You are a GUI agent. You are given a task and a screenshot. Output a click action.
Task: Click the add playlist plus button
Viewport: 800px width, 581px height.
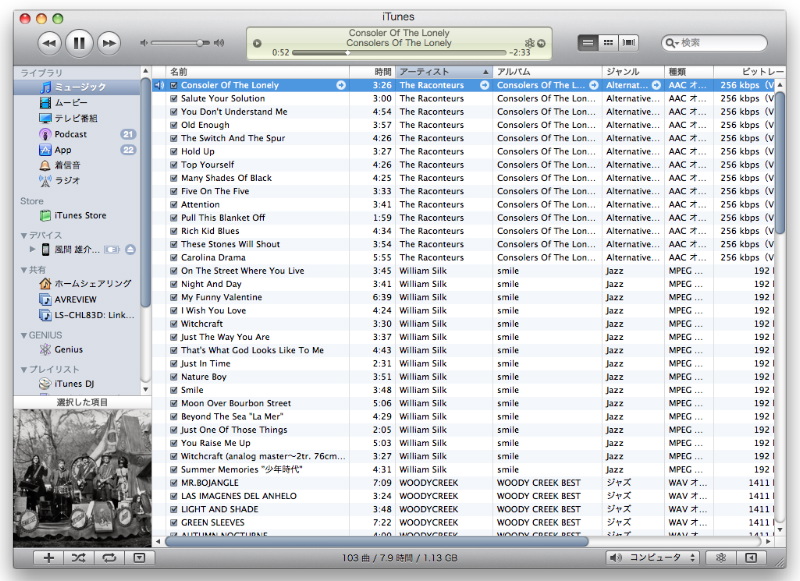(x=49, y=558)
